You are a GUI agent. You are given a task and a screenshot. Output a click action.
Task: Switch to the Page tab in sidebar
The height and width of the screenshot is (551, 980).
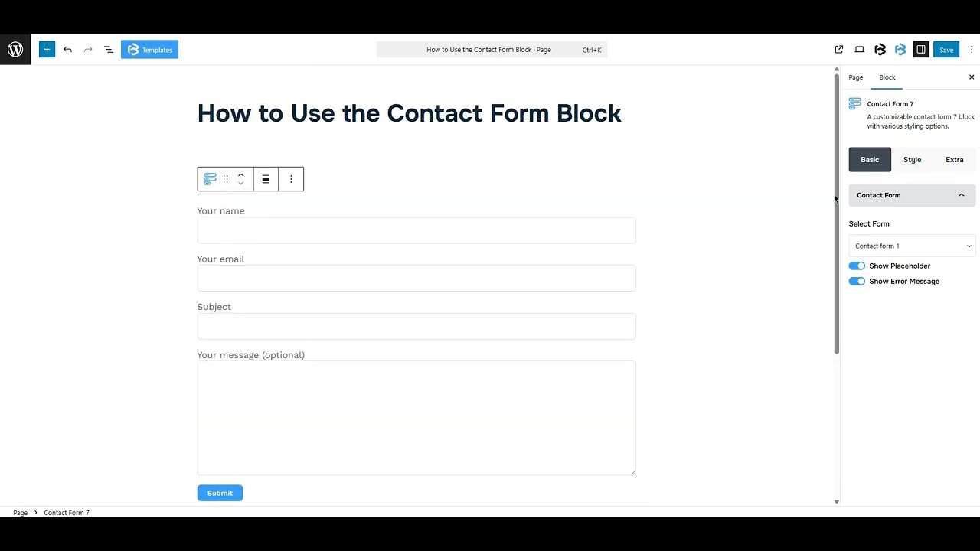click(855, 77)
